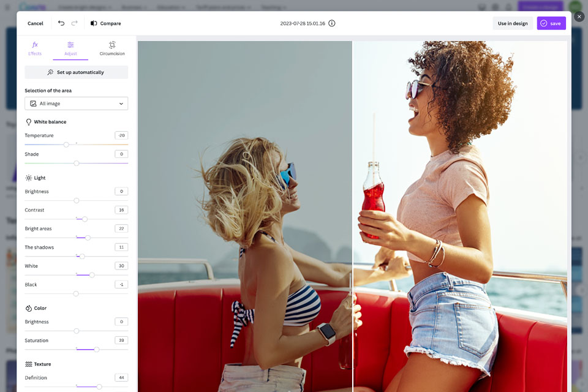Select the Adjust tab
Image resolution: width=588 pixels, height=392 pixels.
tap(70, 49)
